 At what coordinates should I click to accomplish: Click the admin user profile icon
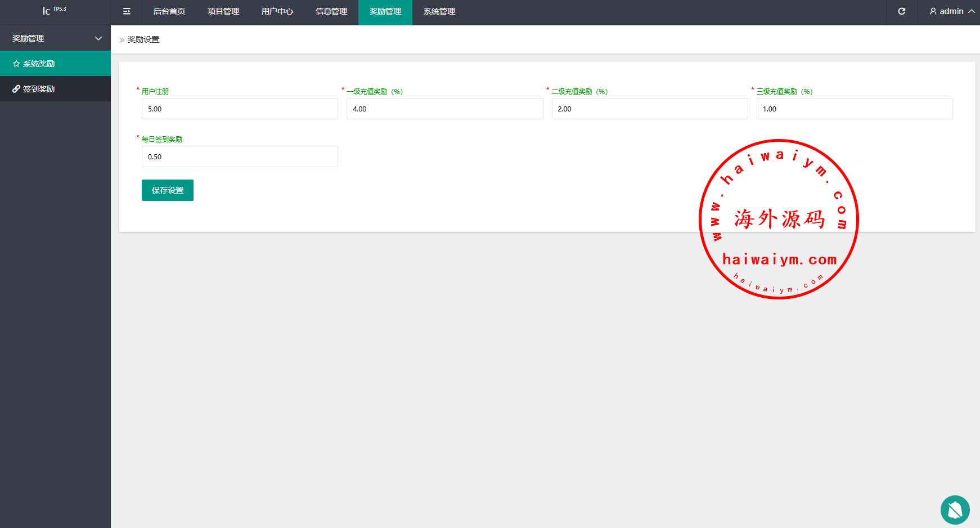pyautogui.click(x=933, y=11)
